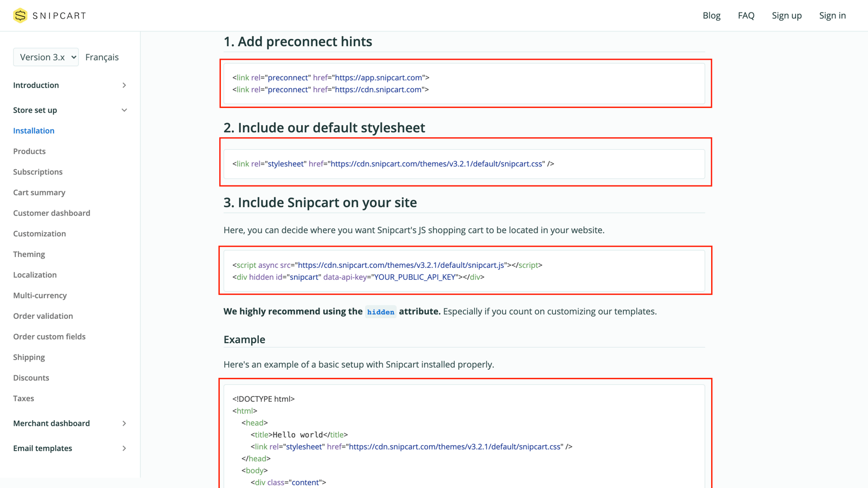Select Theming in the sidebar
This screenshot has width=868, height=488.
(x=29, y=254)
